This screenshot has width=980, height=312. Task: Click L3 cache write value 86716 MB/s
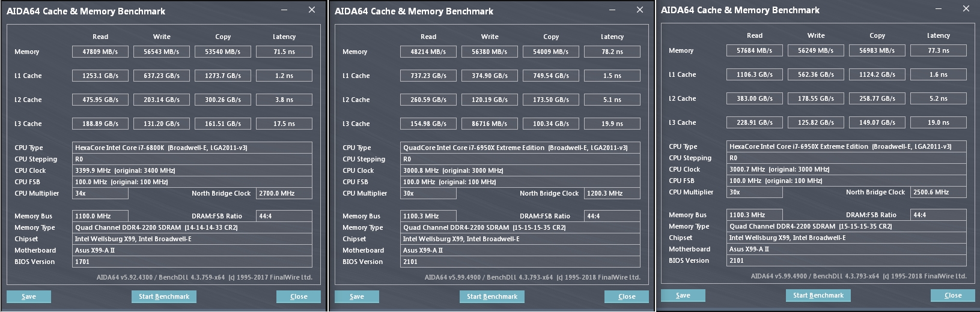pos(490,124)
